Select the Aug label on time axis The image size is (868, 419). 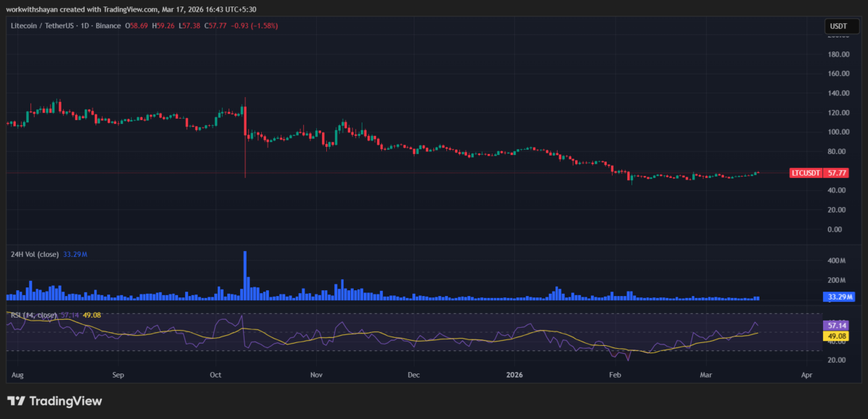click(17, 376)
